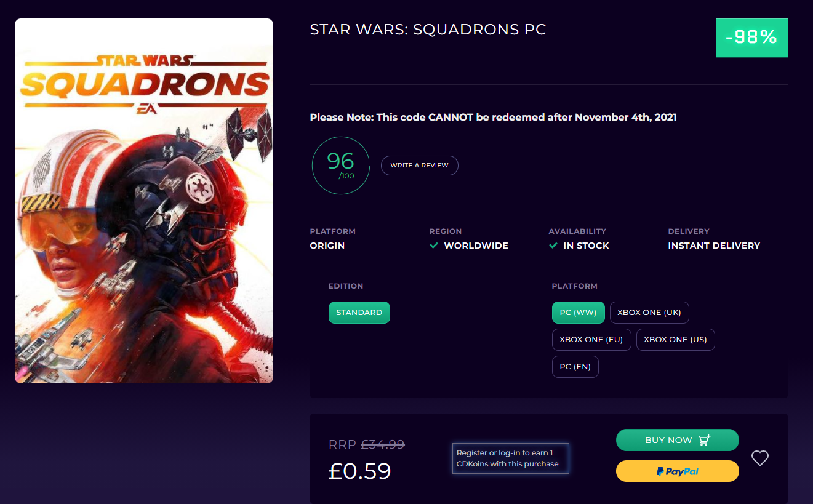Choose Xbox One (US) platform
The width and height of the screenshot is (813, 504).
(x=675, y=340)
